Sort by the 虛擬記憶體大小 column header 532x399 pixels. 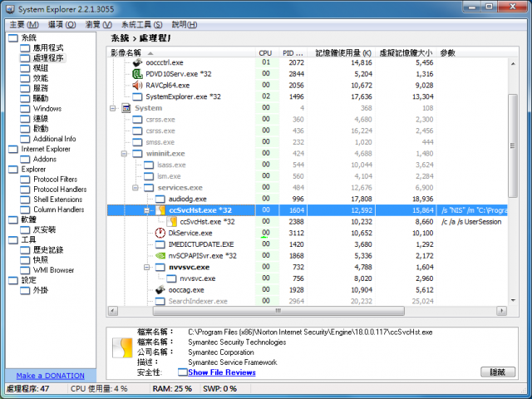click(x=406, y=53)
